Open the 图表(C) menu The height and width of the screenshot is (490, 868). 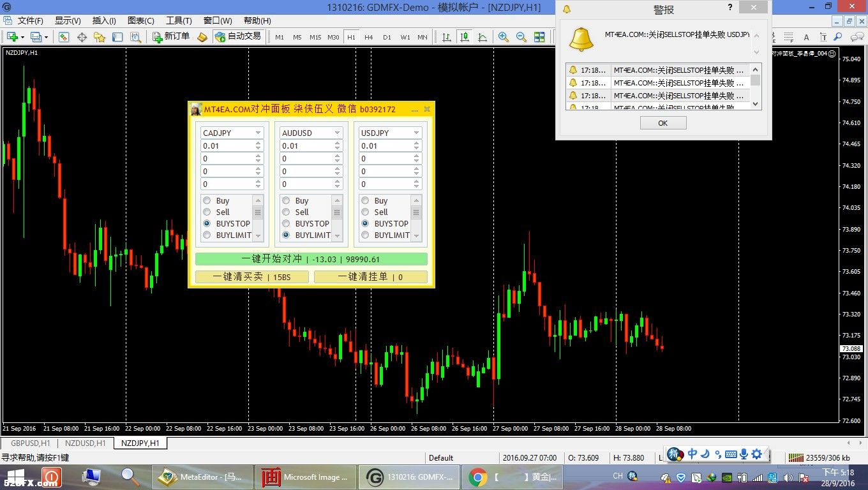tap(141, 20)
